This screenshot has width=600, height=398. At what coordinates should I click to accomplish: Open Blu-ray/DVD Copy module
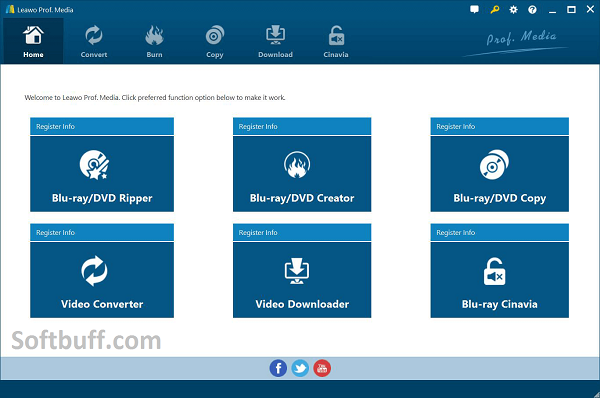click(x=499, y=174)
